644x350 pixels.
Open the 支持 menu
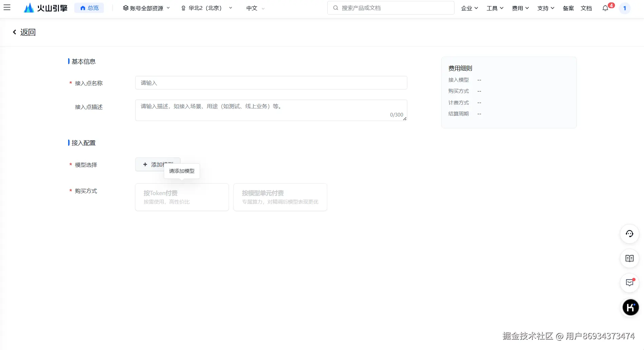coord(546,8)
